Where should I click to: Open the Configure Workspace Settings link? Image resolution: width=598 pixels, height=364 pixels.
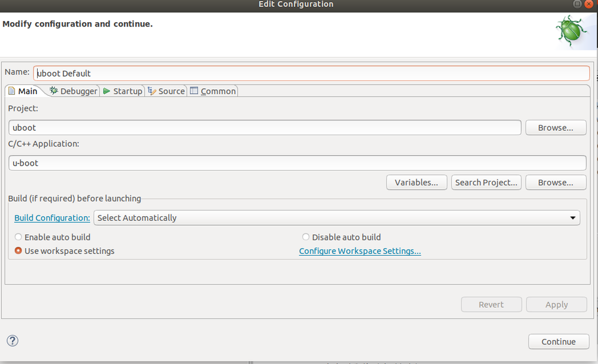pyautogui.click(x=360, y=251)
